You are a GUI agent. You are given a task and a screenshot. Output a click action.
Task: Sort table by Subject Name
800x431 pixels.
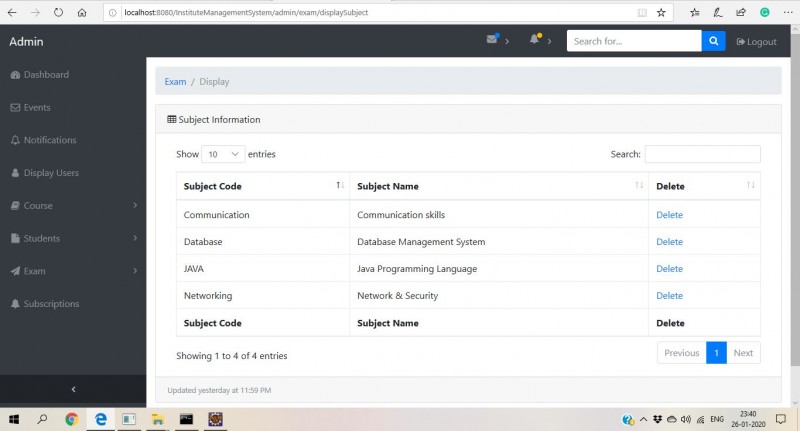[499, 186]
